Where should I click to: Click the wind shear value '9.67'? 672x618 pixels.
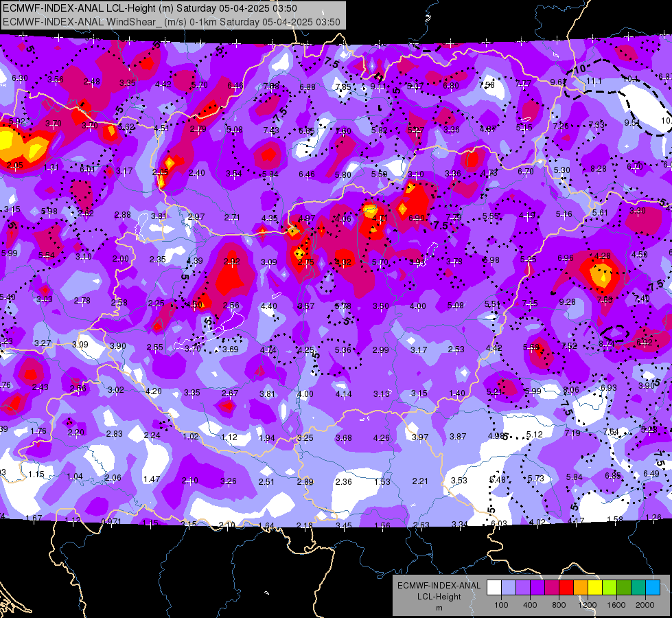[x=558, y=82]
